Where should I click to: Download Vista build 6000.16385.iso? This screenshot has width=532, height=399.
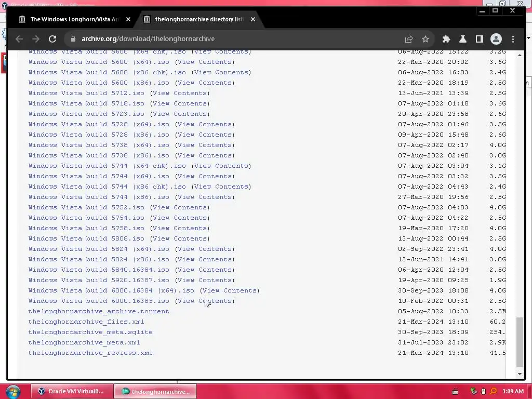click(99, 301)
